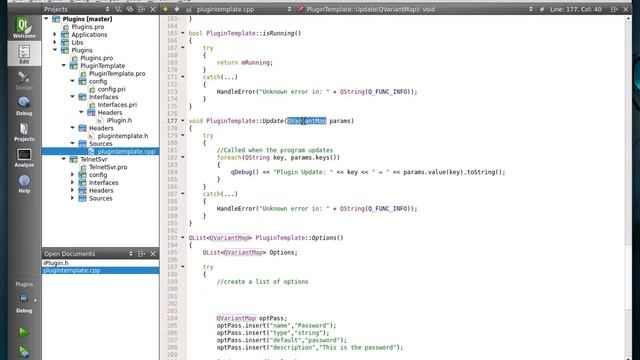
Task: Click the 'QVariantMap optPass;' declaration
Action: pos(252,318)
